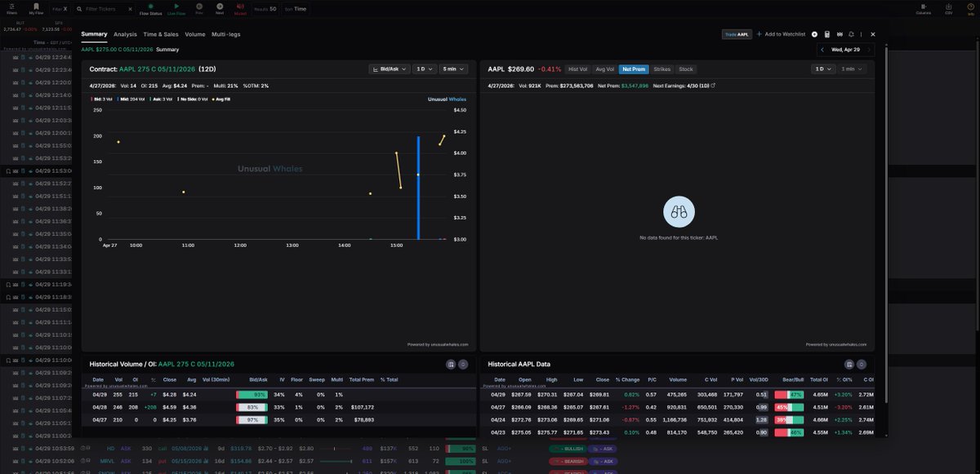
Task: Go to previous date before Wed, Apr 29
Action: coord(822,50)
